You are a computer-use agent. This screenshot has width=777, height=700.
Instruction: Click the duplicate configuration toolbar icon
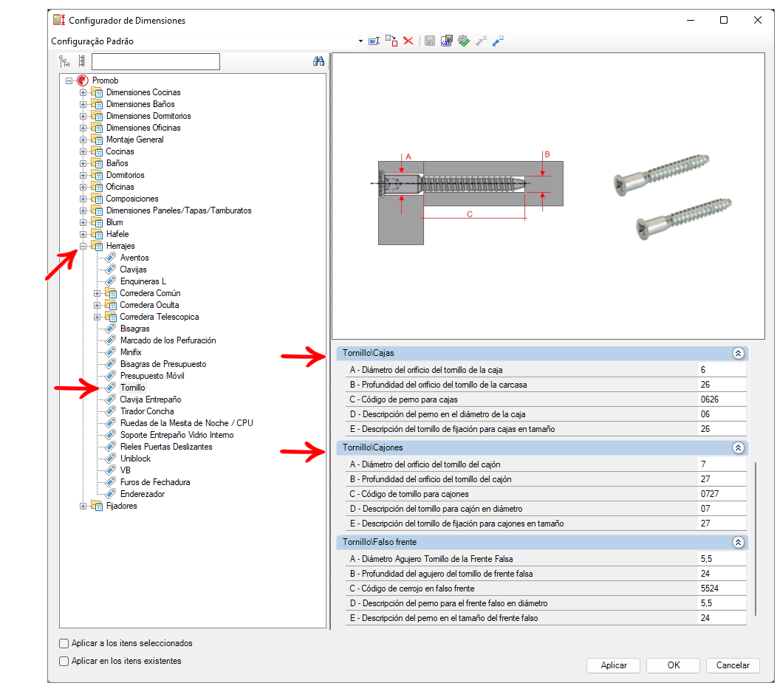pyautogui.click(x=391, y=41)
